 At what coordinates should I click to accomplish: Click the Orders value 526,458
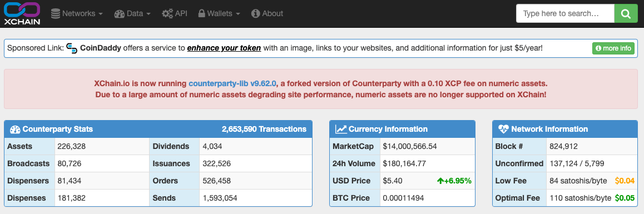[217, 181]
